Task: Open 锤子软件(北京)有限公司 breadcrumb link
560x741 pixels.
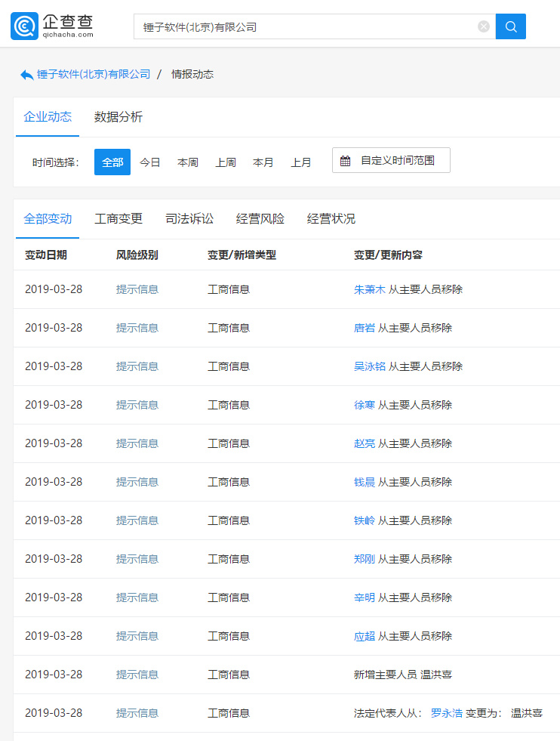Action: (94, 74)
